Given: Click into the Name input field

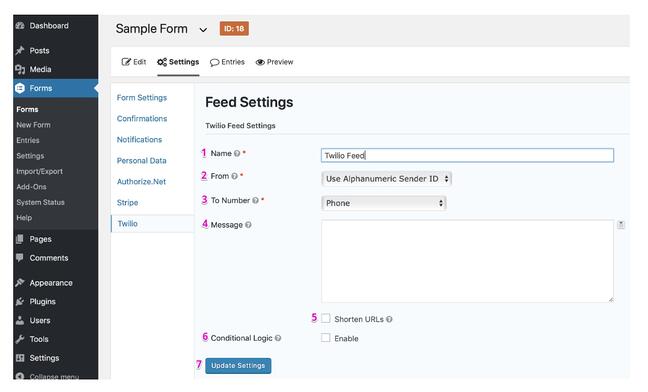Looking at the screenshot, I should point(467,155).
